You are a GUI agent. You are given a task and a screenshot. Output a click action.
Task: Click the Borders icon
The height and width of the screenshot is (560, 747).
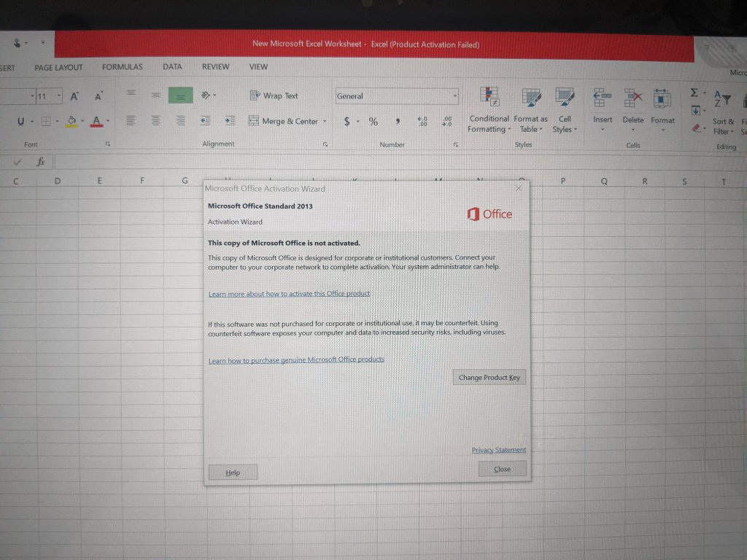click(46, 122)
